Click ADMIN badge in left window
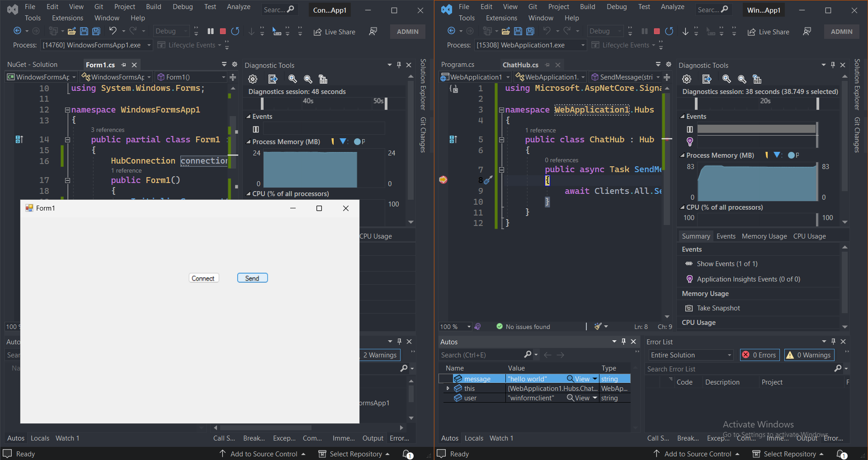Screen dimensions: 868x460 [x=407, y=32]
